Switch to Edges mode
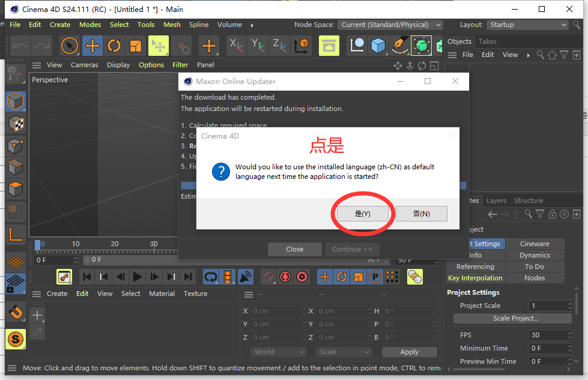 (x=16, y=167)
